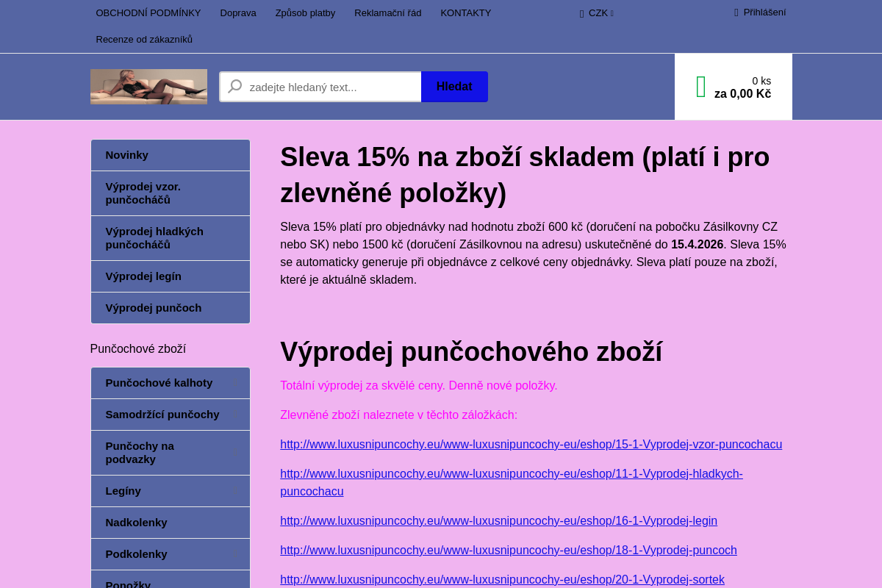The width and height of the screenshot is (882, 588).
Task: Expand the Podkolenky category arrow
Action: coord(234,554)
